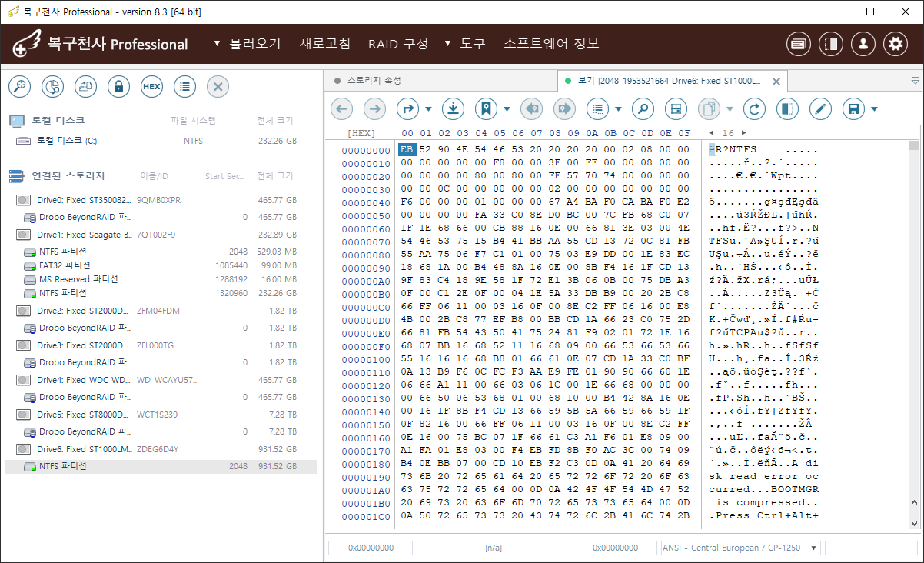Click the pencil edit icon in hex toolbar
This screenshot has height=563, width=924.
[820, 109]
